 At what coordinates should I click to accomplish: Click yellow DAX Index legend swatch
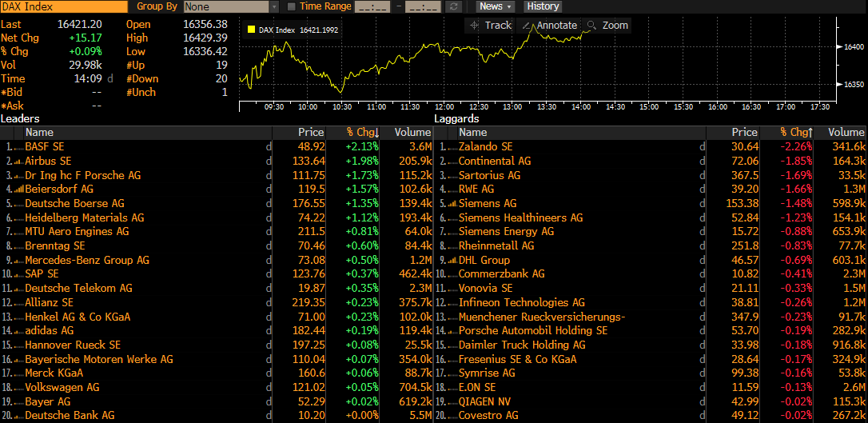coord(252,30)
